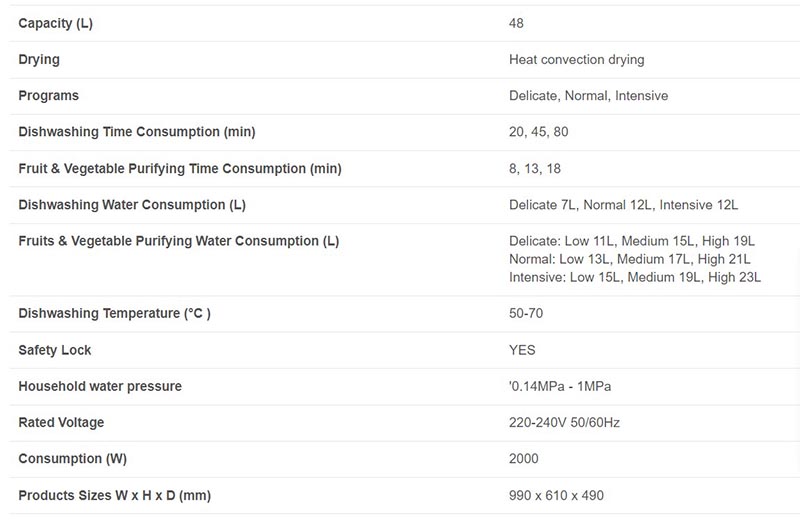Click the 990 x 610 x 490 dimensions
The width and height of the screenshot is (800, 523).
[x=556, y=495]
